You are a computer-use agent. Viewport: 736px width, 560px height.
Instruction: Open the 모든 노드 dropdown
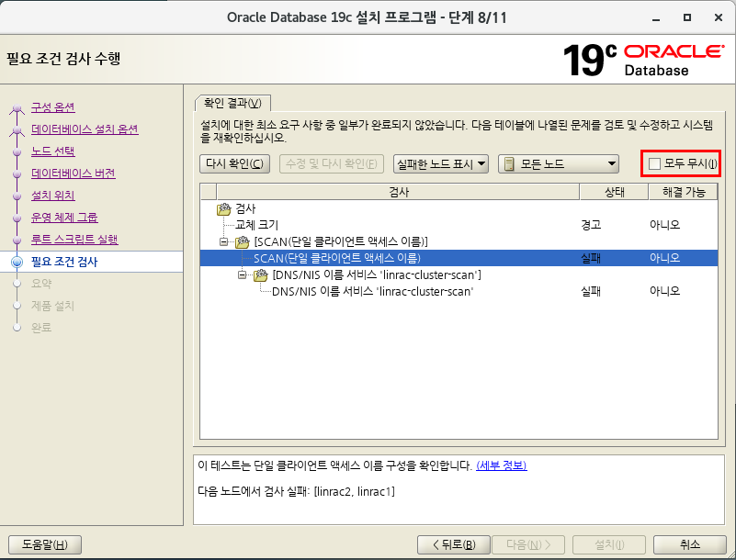pyautogui.click(x=559, y=163)
